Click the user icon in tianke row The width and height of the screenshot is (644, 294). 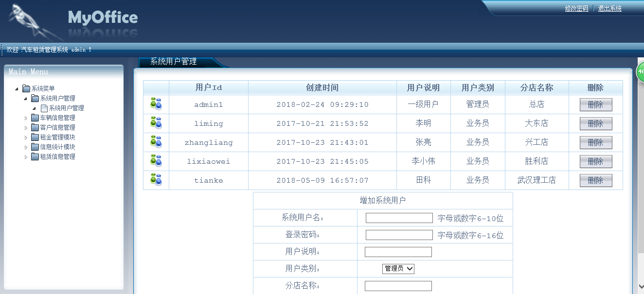coord(156,179)
